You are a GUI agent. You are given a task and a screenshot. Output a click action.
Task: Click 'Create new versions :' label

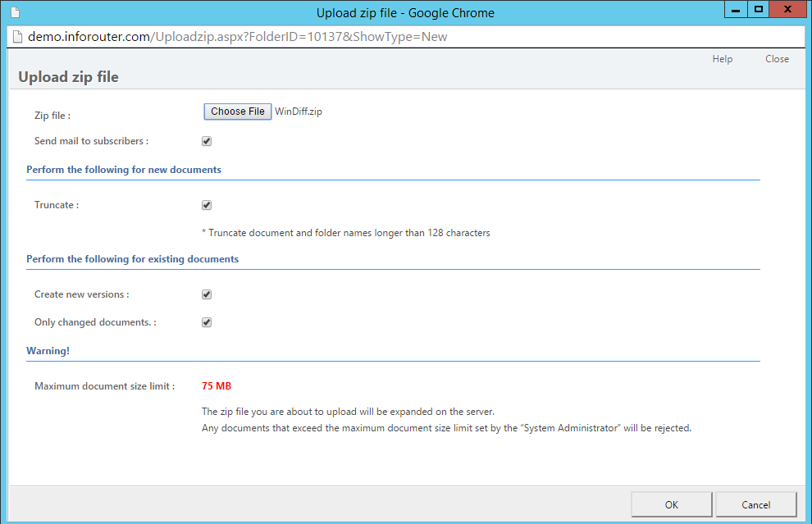pos(82,294)
